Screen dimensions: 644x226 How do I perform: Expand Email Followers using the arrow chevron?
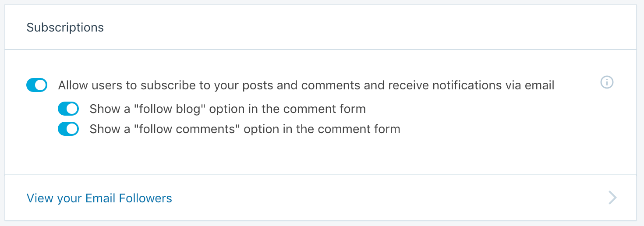click(612, 198)
